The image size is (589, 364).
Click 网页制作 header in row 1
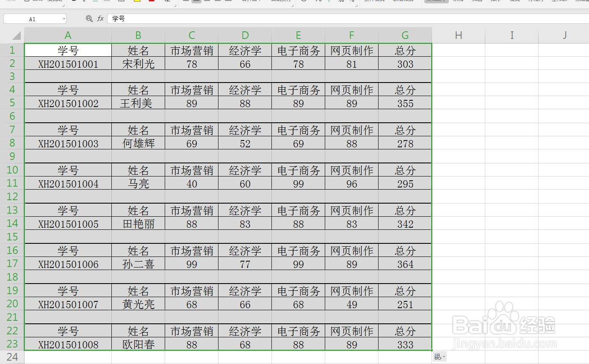pos(352,50)
